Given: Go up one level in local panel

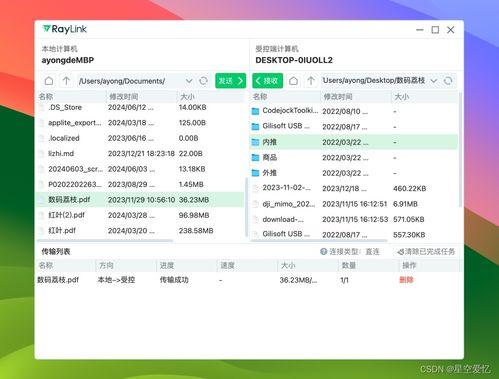Looking at the screenshot, I should pyautogui.click(x=66, y=81).
